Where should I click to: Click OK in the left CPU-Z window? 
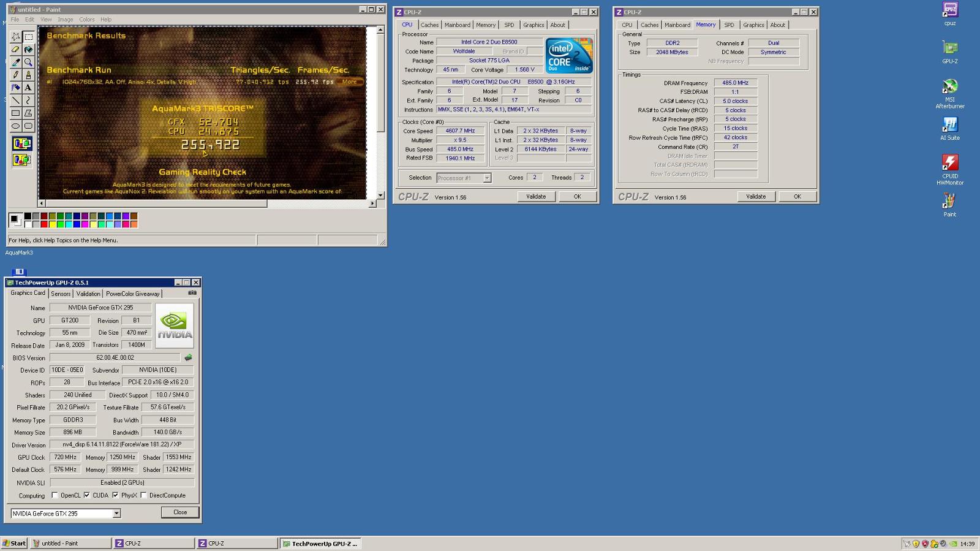577,197
